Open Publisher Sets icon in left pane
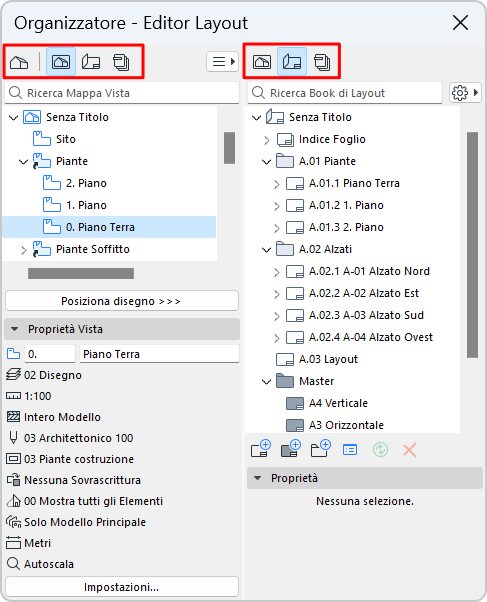This screenshot has width=487, height=602. pyautogui.click(x=121, y=62)
